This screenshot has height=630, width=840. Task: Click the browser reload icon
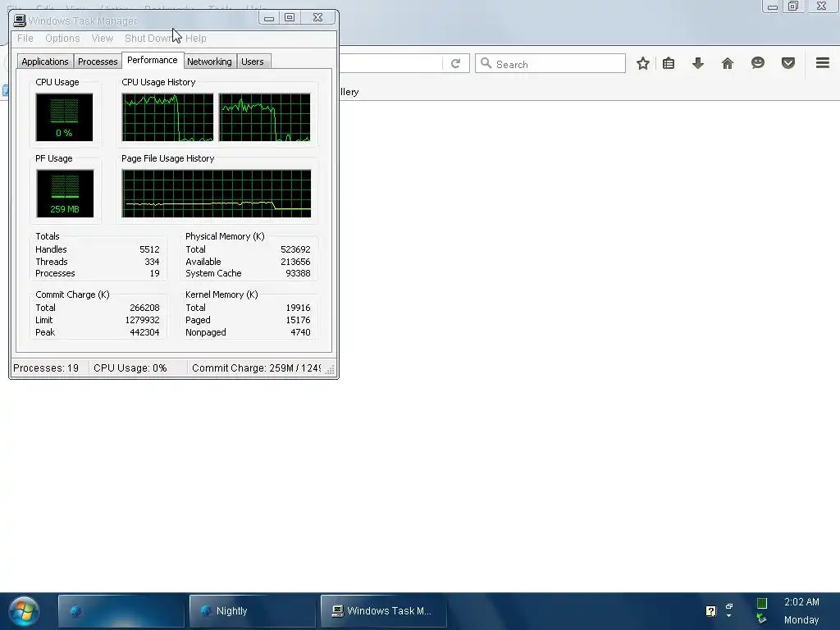tap(455, 64)
